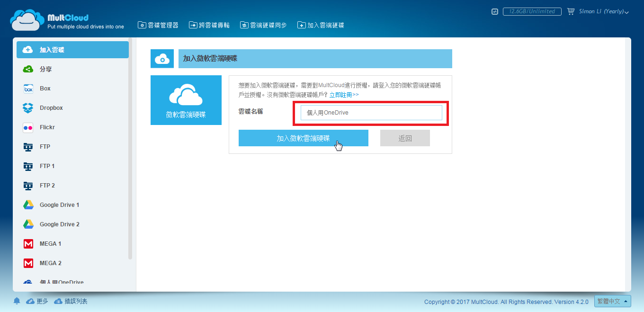This screenshot has width=644, height=312.
Task: Open the shopping cart icon
Action: [x=571, y=11]
